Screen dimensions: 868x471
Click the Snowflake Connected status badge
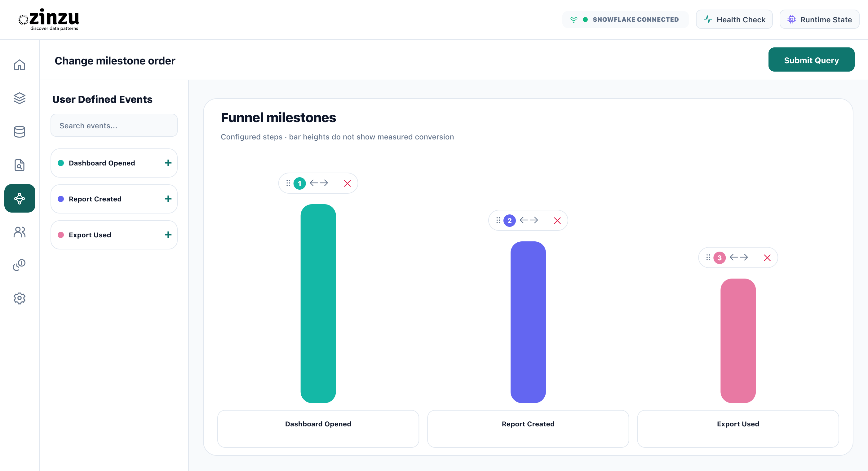[625, 20]
